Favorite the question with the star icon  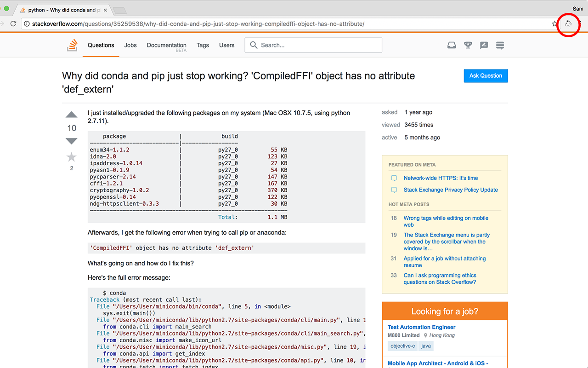pos(72,157)
